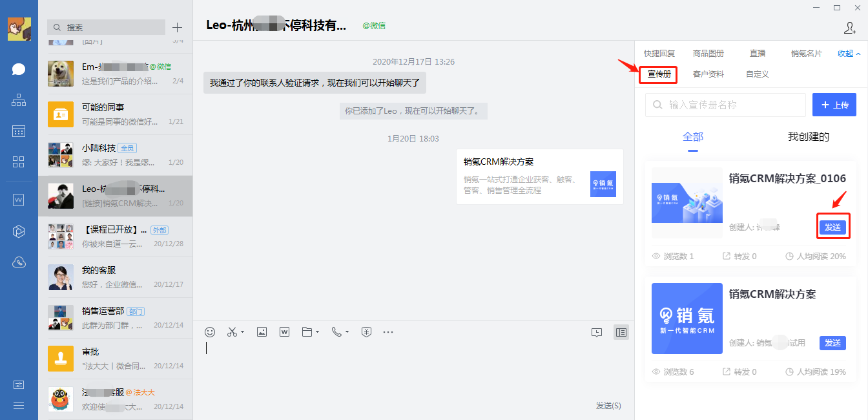Open the Em- @微信 conversation with dog avatar
The height and width of the screenshot is (420, 868).
coord(116,74)
